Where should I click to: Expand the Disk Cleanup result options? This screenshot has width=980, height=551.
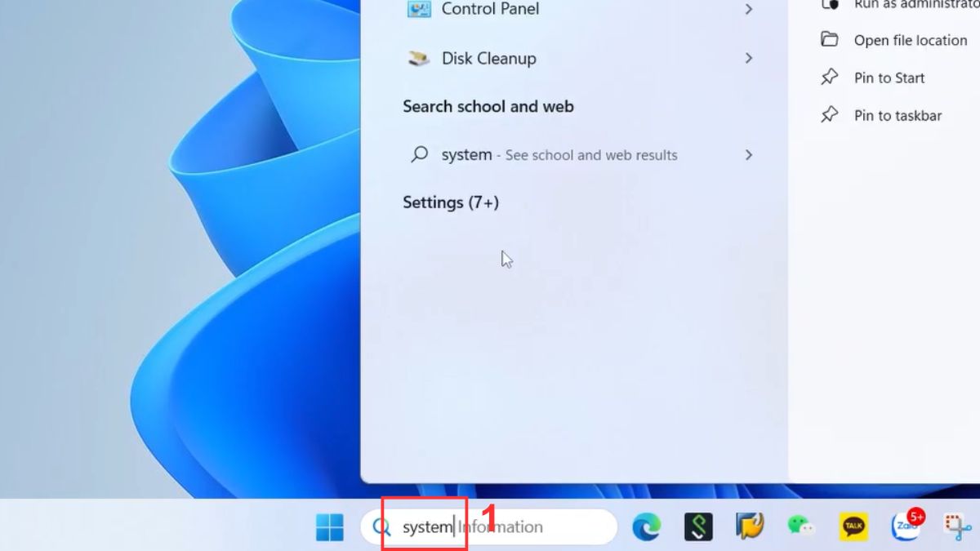(x=749, y=58)
